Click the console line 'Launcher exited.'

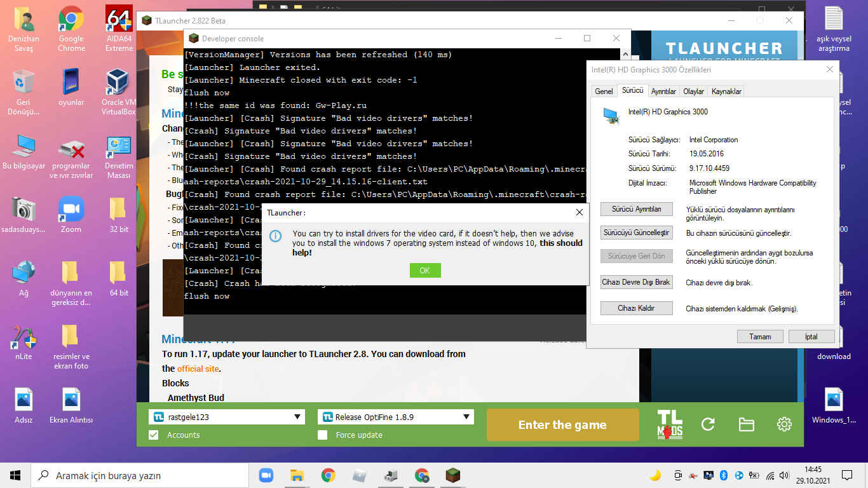(252, 67)
